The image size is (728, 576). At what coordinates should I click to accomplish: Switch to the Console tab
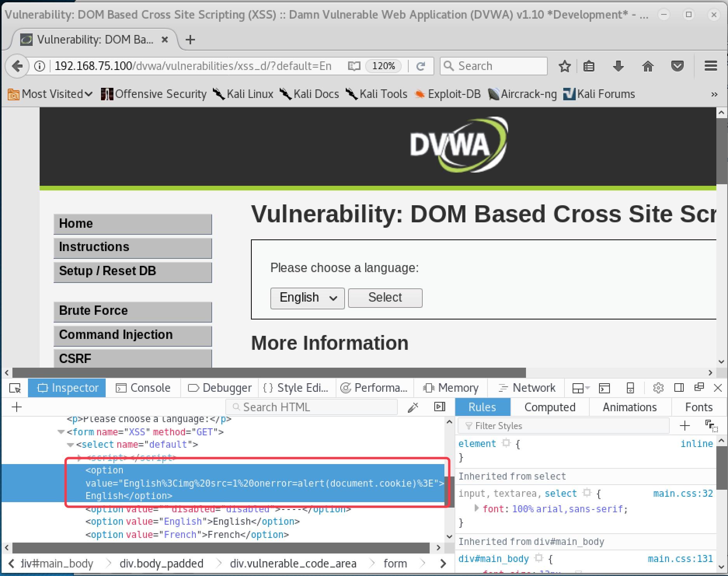143,387
